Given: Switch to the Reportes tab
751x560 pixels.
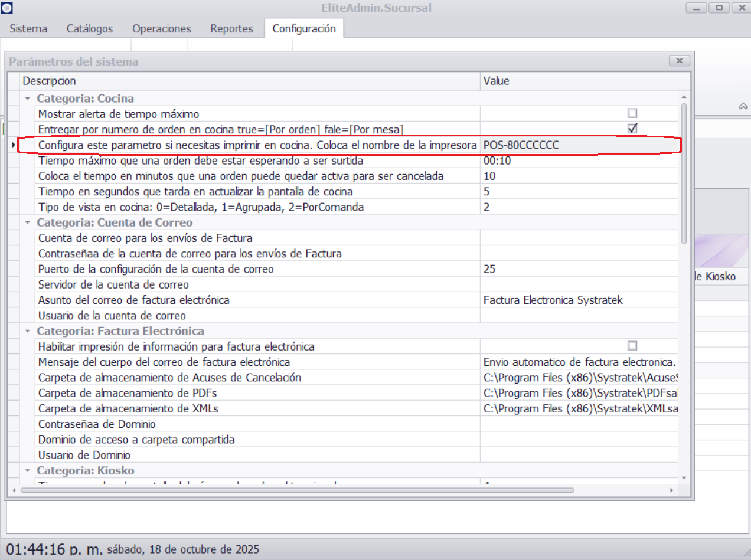Looking at the screenshot, I should (231, 28).
